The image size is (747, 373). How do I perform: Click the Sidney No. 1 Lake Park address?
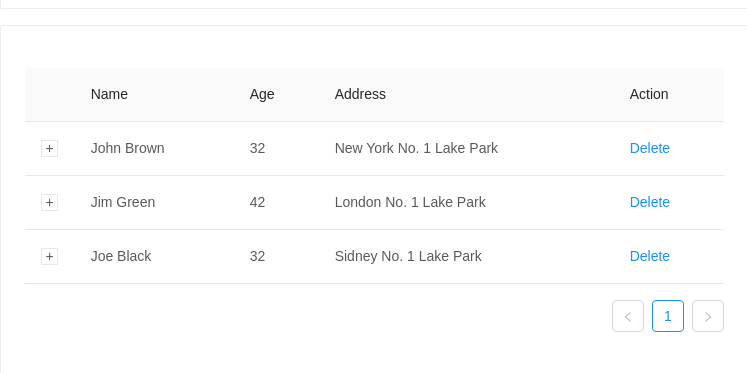point(408,256)
